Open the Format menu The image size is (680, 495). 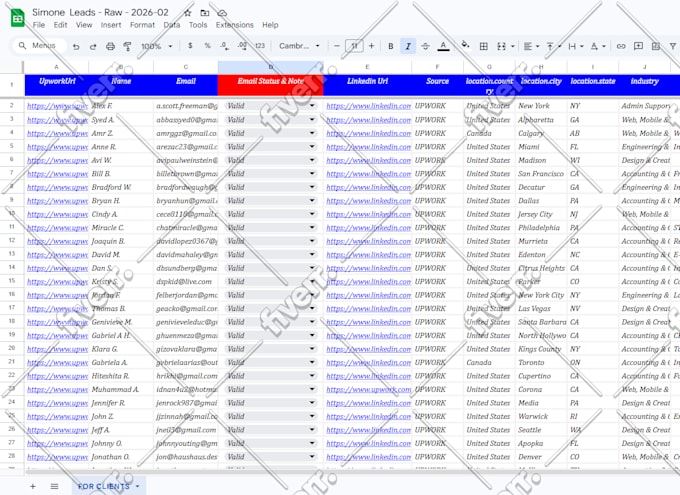pos(142,25)
